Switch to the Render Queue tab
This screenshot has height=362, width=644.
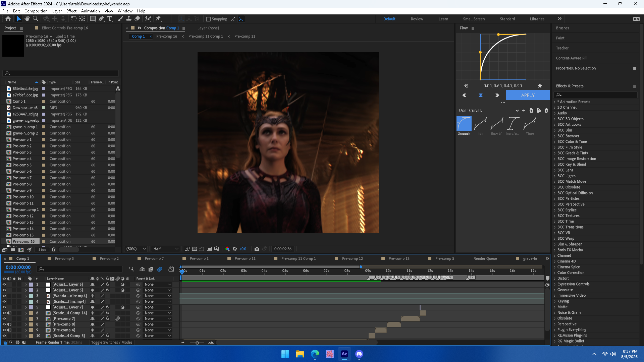click(x=485, y=258)
